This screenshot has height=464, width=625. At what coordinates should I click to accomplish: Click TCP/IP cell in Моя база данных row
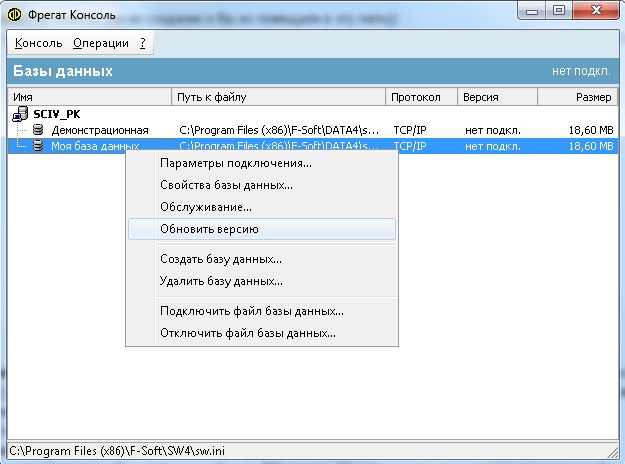(410, 146)
